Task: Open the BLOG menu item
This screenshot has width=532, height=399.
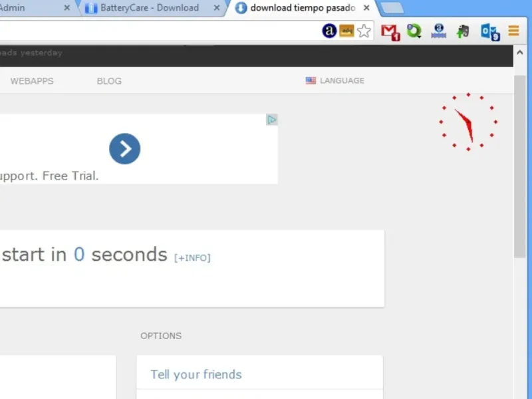Action: [109, 81]
